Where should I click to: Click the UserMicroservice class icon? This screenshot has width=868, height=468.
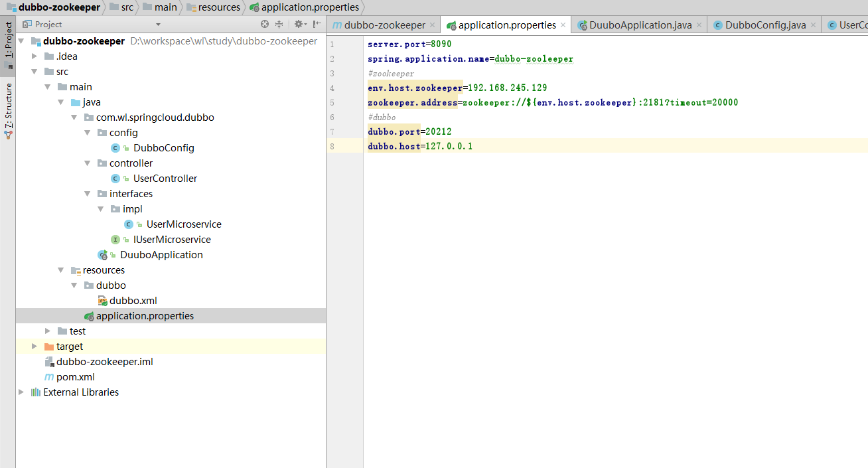pyautogui.click(x=129, y=224)
